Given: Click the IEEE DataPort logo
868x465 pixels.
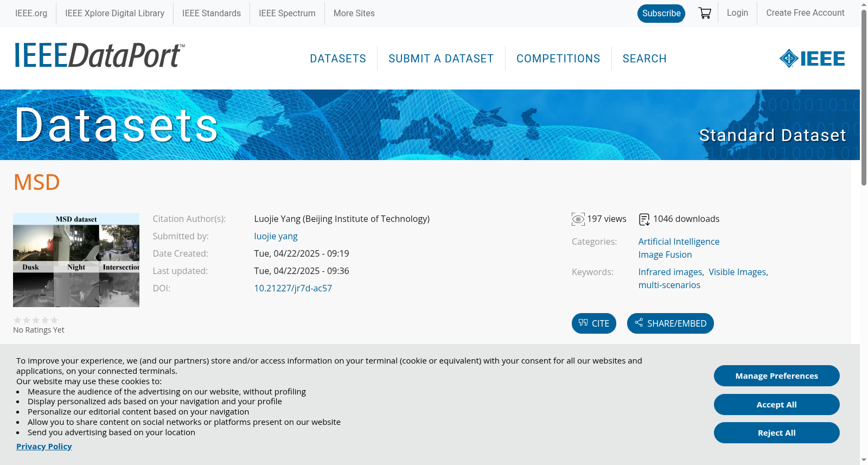Looking at the screenshot, I should pyautogui.click(x=99, y=56).
